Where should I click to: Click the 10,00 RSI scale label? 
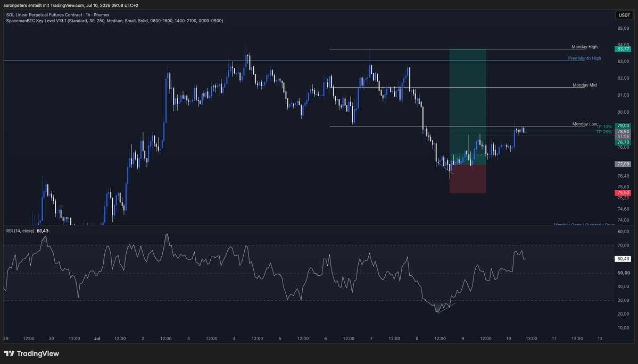pyautogui.click(x=623, y=328)
